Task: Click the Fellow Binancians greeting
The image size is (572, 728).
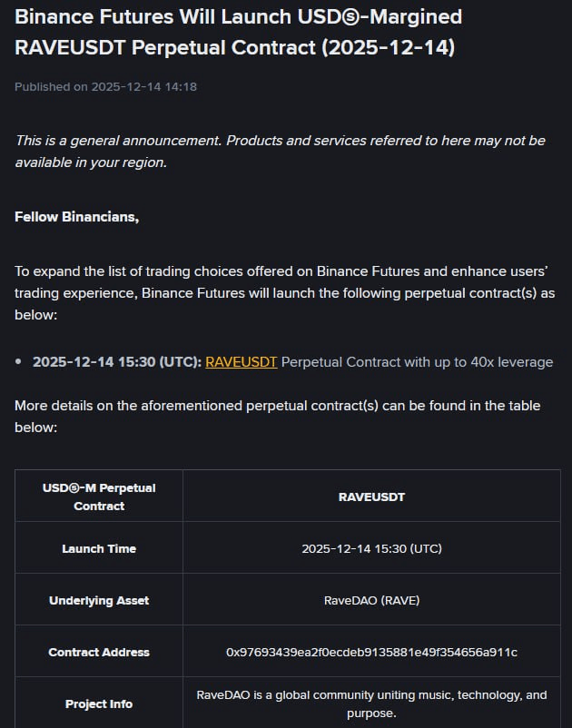Action: 76,217
